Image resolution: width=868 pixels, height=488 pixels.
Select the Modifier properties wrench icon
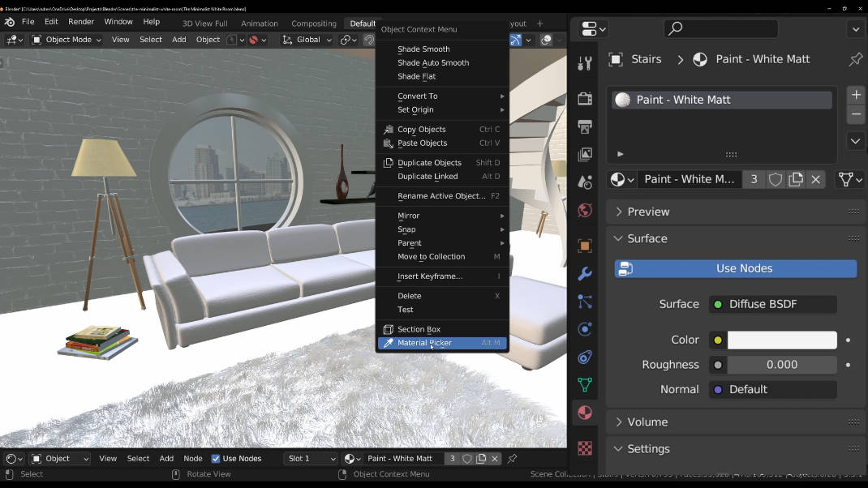coord(584,273)
